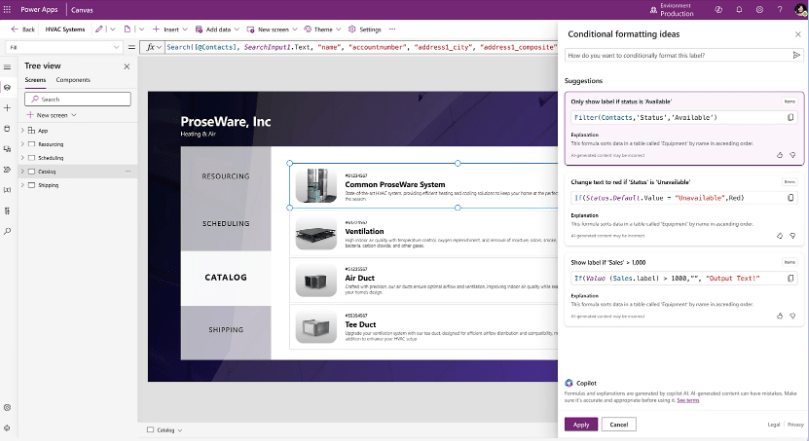The width and height of the screenshot is (809, 441).
Task: Open the help question mark
Action: pyautogui.click(x=780, y=10)
